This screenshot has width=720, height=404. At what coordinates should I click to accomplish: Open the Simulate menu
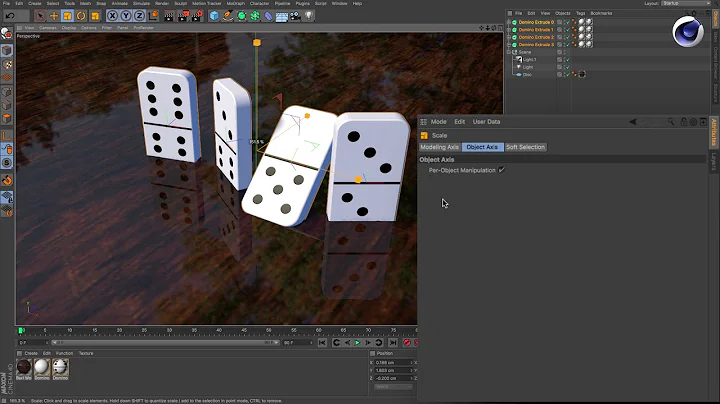[x=141, y=3]
